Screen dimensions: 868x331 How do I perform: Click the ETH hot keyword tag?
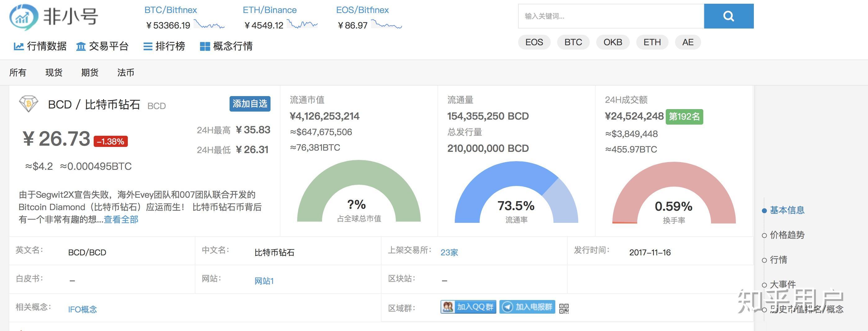click(x=652, y=42)
